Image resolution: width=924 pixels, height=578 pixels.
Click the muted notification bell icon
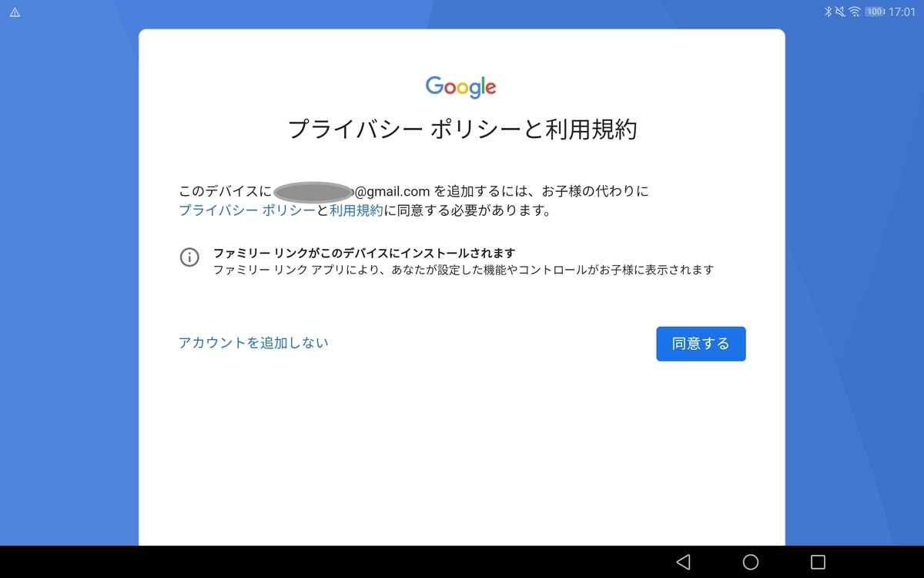[840, 12]
